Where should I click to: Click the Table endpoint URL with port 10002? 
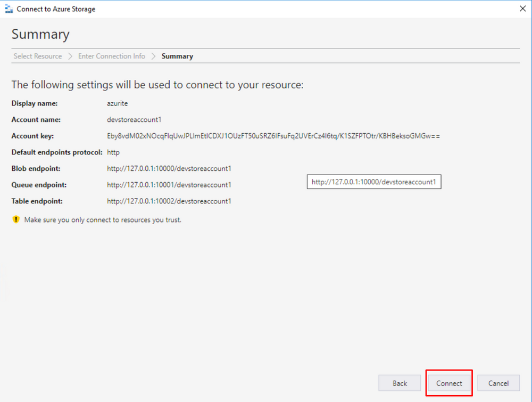tap(169, 201)
